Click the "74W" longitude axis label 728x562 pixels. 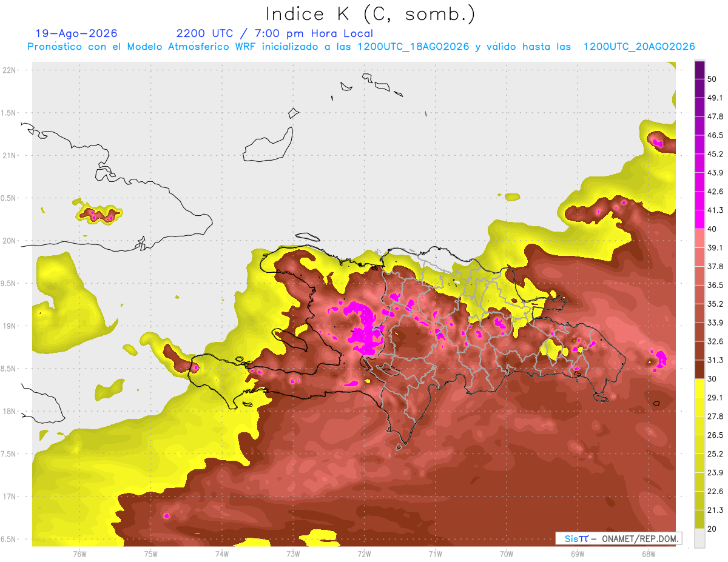(222, 554)
